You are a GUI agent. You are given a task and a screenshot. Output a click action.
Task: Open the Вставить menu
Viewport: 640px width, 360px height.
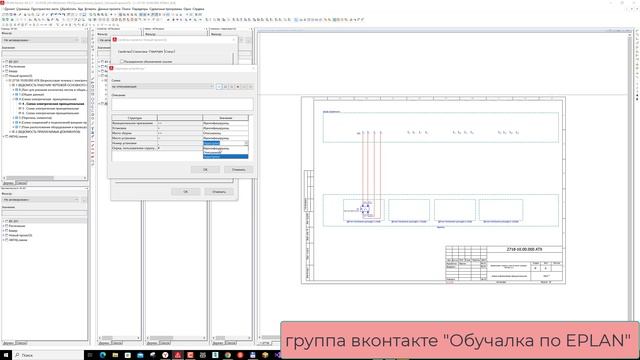(x=90, y=9)
